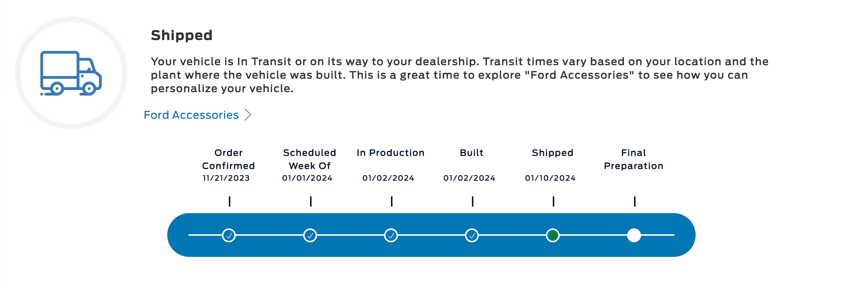Open the Ford Accessories link
The height and width of the screenshot is (282, 868).
tap(191, 115)
